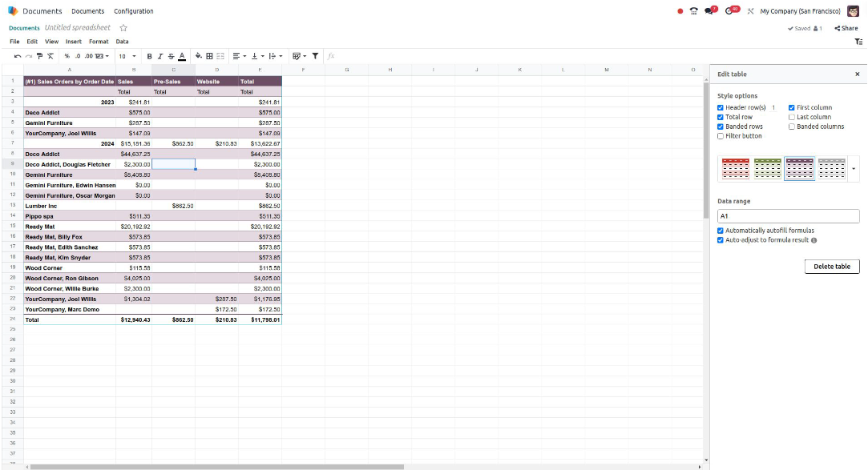
Task: Open the conversations messages icon
Action: tap(710, 10)
